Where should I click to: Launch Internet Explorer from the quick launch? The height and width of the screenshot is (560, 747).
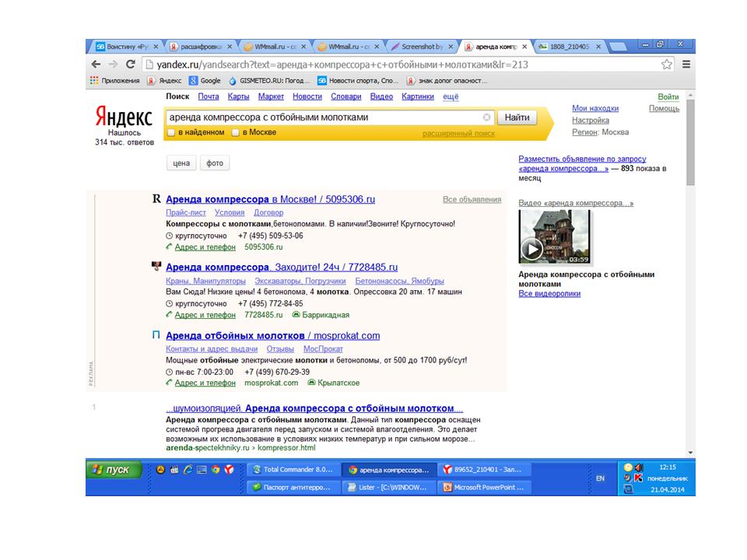(188, 470)
